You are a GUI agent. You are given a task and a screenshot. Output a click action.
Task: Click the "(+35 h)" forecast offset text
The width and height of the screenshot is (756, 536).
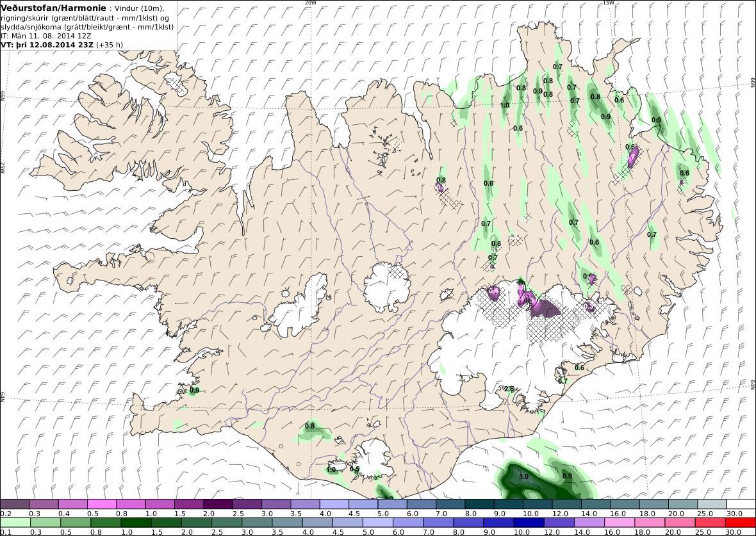click(x=110, y=45)
